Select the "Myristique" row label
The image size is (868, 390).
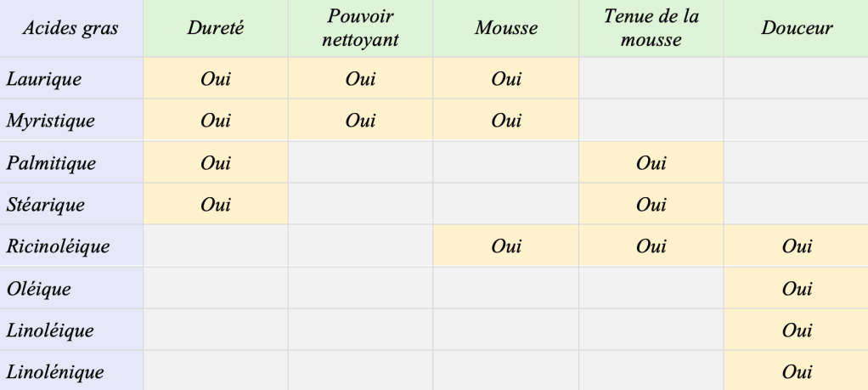click(49, 121)
